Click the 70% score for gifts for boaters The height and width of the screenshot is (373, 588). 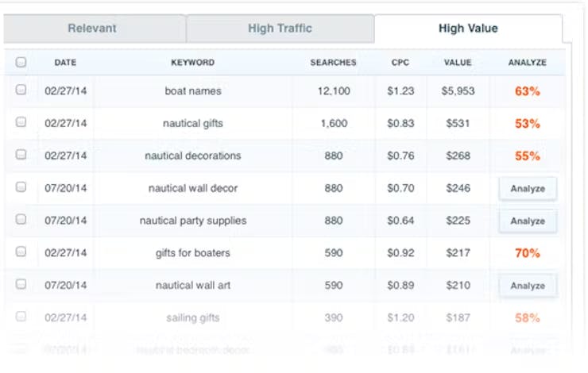tap(528, 253)
